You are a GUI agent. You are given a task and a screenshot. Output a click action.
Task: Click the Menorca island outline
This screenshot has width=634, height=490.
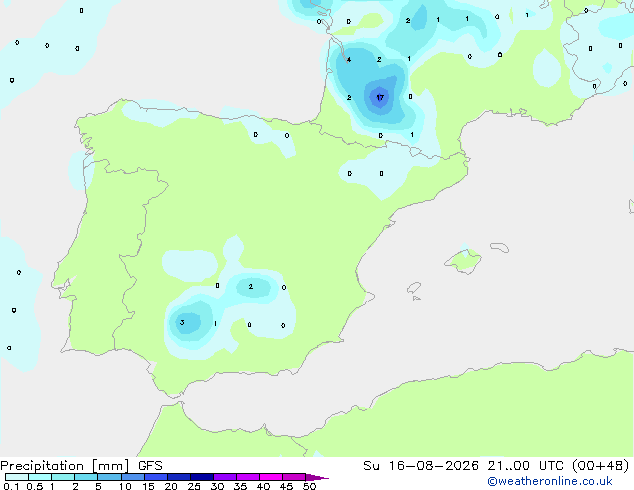point(499,247)
